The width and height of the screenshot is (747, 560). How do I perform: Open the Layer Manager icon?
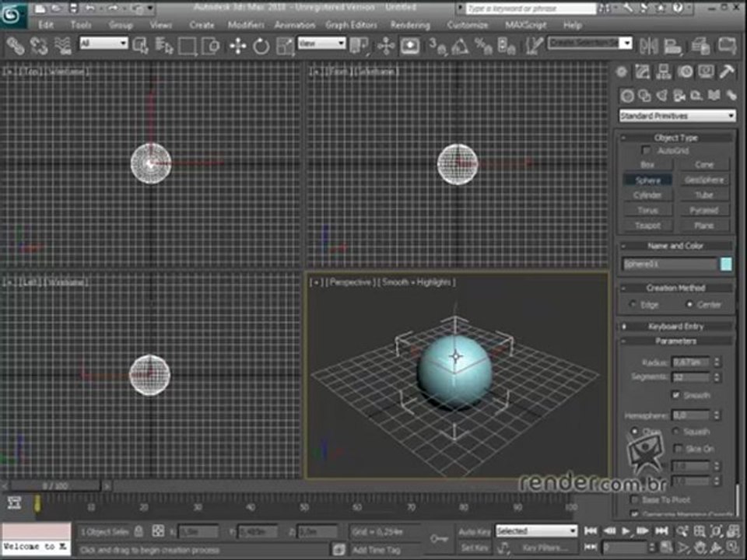(700, 46)
